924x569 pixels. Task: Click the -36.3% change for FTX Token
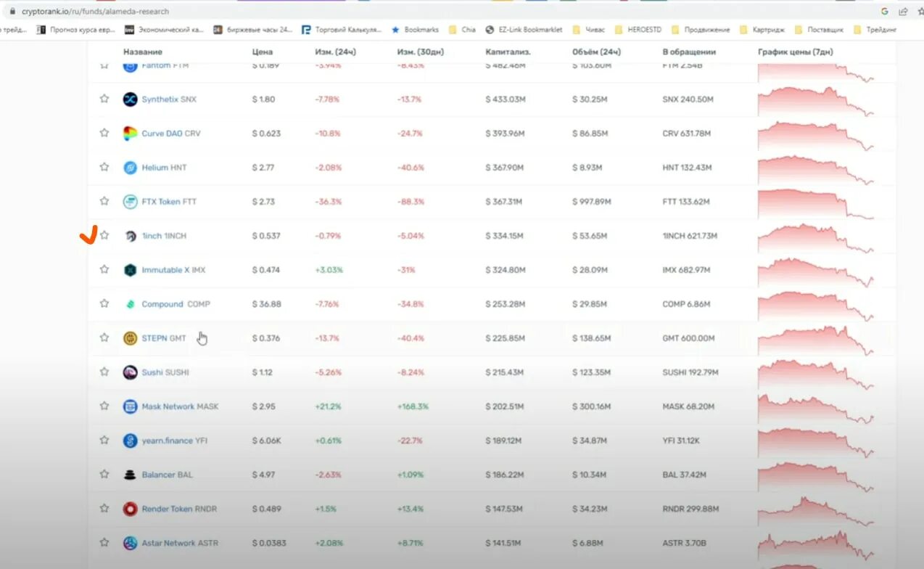328,202
